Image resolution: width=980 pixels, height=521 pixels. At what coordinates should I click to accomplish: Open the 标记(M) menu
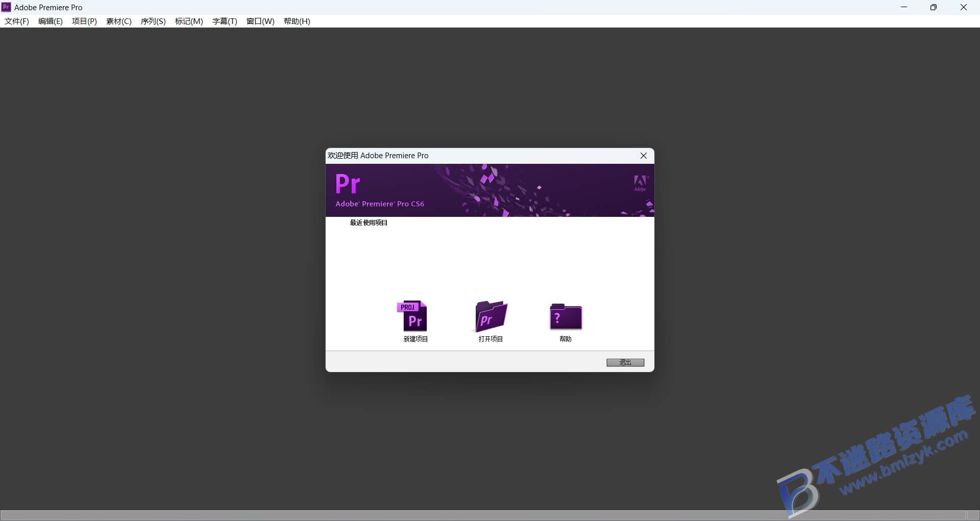(188, 21)
